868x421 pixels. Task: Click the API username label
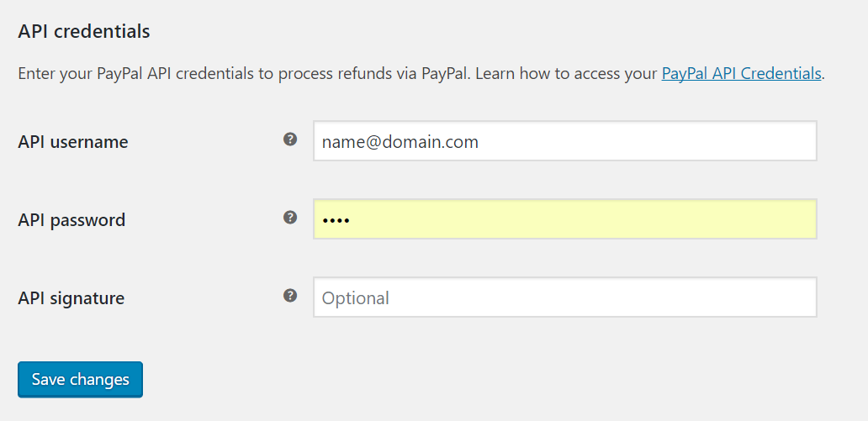(x=73, y=142)
